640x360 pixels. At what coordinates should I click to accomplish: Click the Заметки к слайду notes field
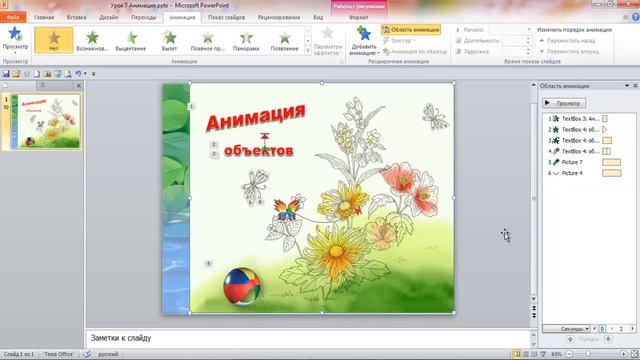pyautogui.click(x=307, y=338)
